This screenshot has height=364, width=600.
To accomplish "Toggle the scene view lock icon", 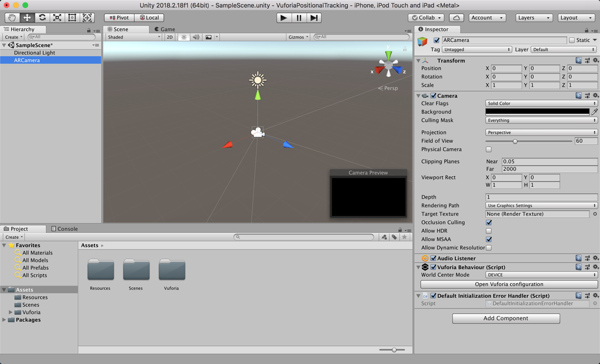I will [404, 49].
